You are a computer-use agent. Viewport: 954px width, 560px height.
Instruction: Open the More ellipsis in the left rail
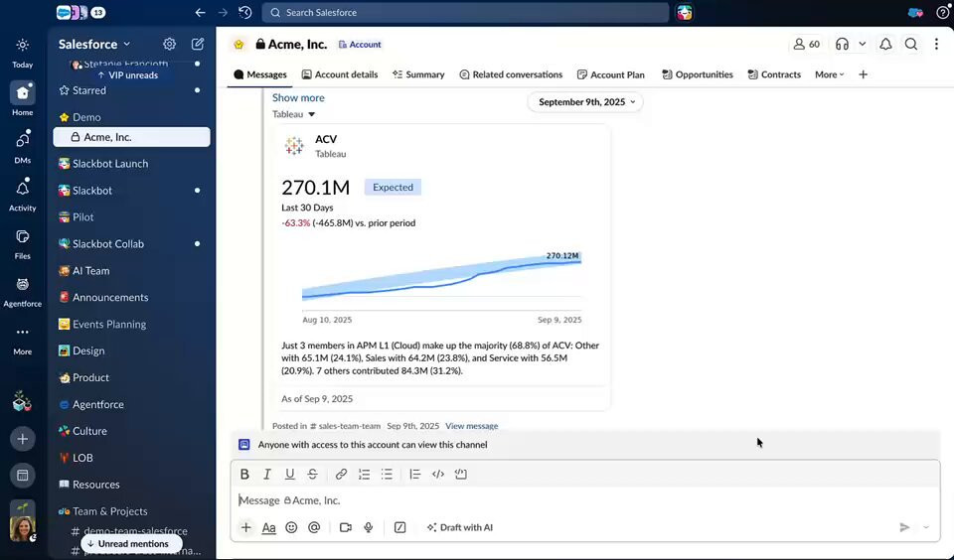tap(23, 340)
